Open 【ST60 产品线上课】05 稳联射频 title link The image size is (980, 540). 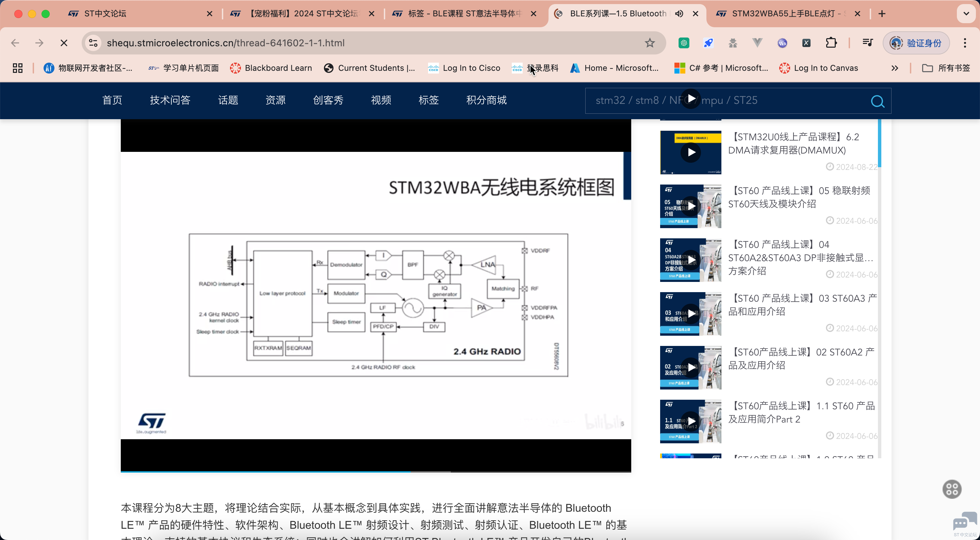[799, 197]
